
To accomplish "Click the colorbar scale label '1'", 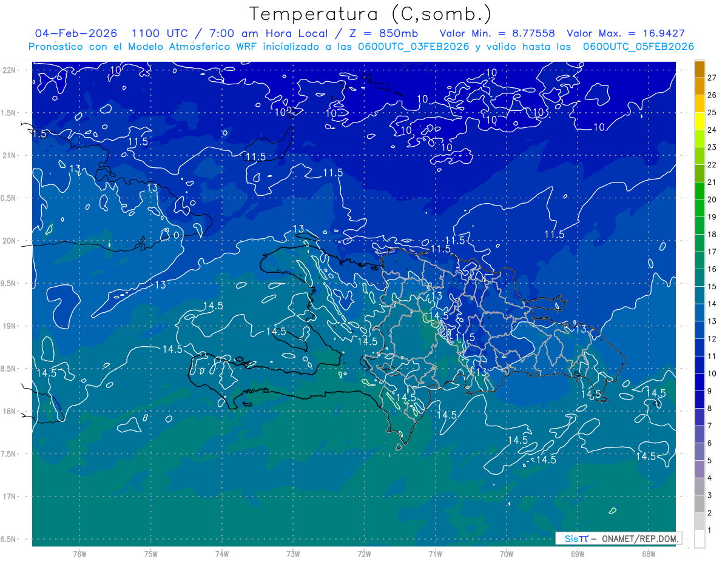I will click(710, 530).
